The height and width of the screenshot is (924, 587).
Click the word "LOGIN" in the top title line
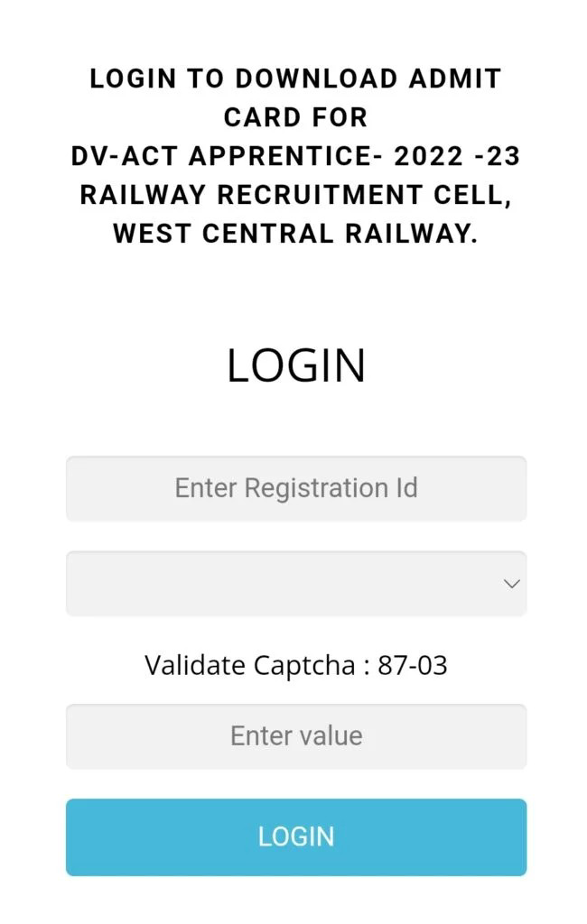click(x=134, y=79)
